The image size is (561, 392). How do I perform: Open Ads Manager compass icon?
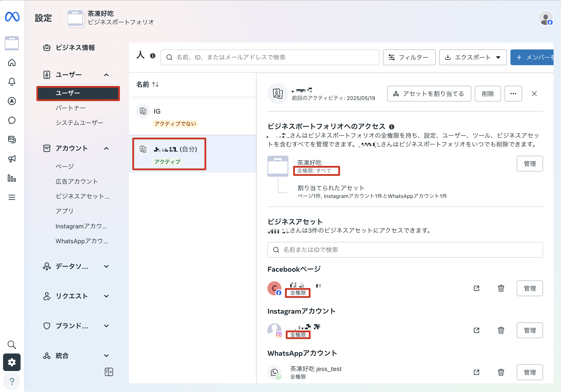tap(12, 101)
